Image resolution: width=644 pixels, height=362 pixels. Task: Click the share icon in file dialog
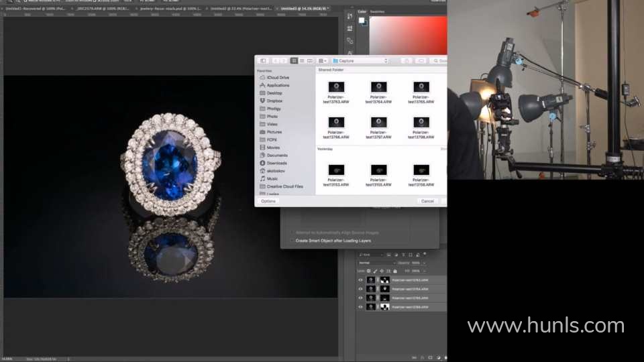[407, 61]
